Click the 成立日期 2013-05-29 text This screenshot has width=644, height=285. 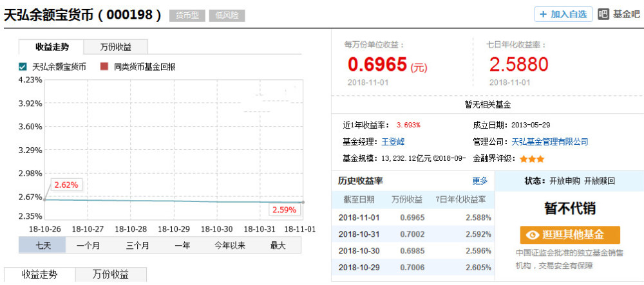tap(512, 125)
